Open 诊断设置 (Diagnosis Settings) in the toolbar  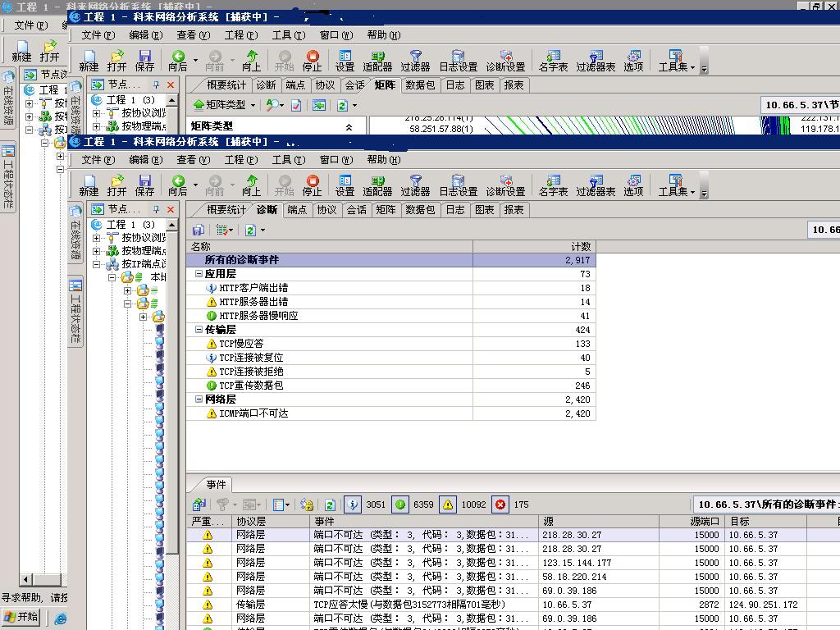pos(505,185)
